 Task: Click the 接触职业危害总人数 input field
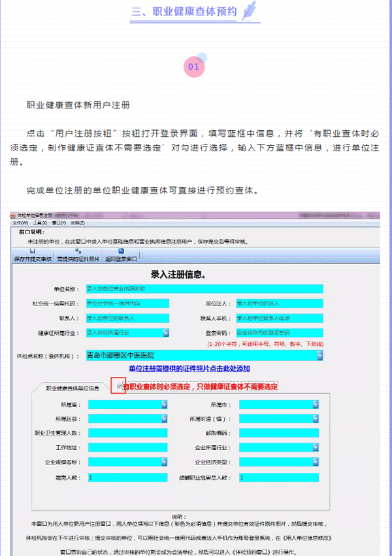tap(279, 478)
